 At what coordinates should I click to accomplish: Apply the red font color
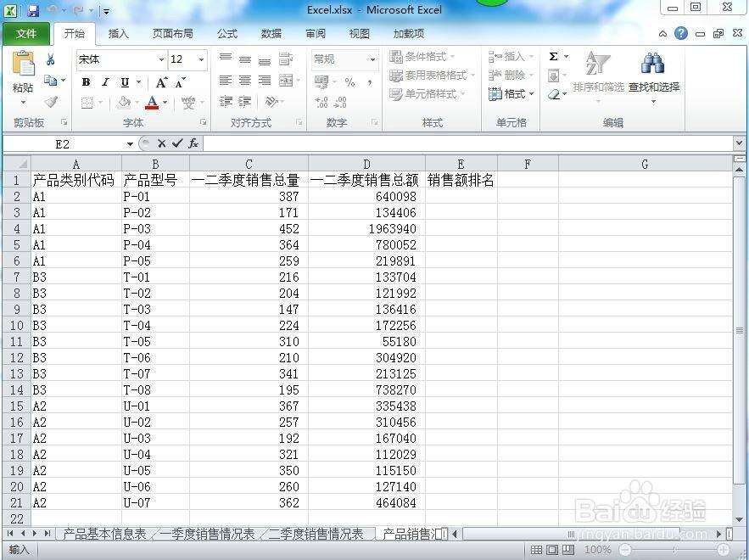152,103
